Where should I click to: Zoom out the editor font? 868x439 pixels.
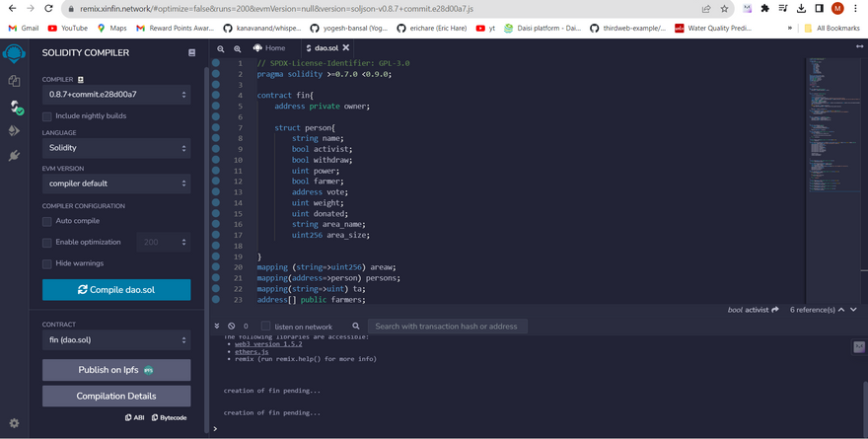coord(221,48)
